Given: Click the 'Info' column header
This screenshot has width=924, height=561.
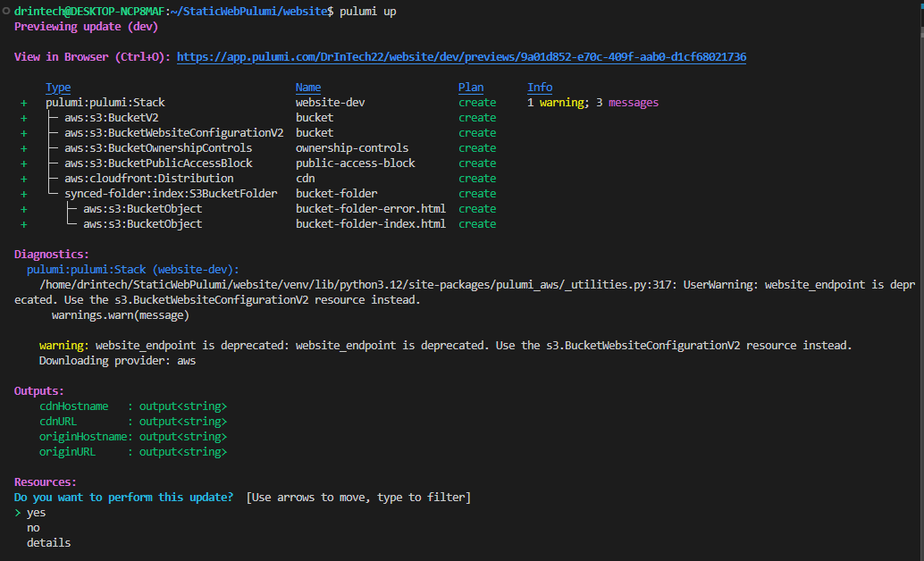Looking at the screenshot, I should 540,88.
